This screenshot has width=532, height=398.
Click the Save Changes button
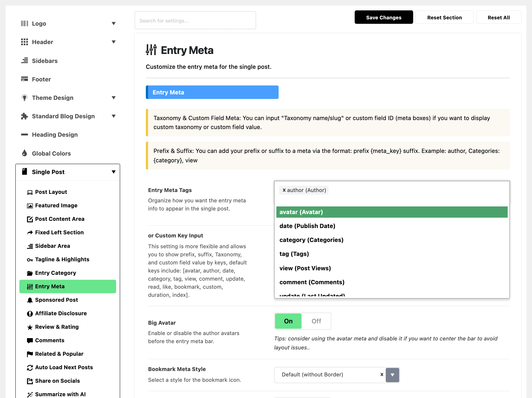point(384,17)
